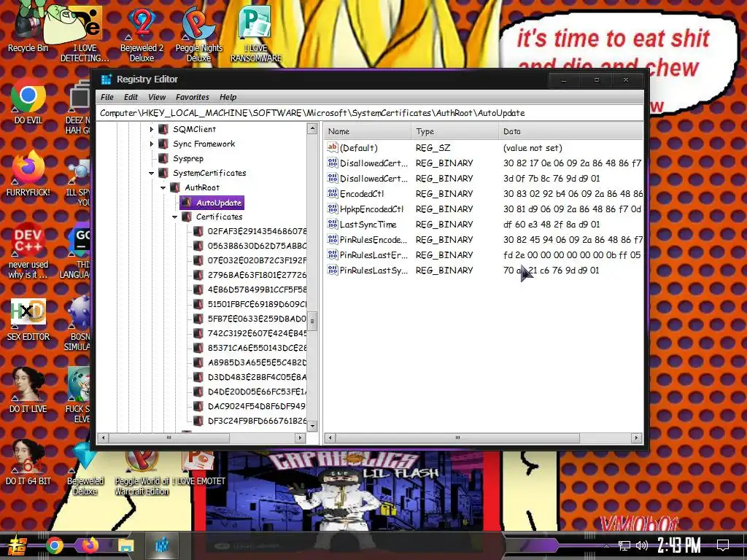
Task: Click the registry path address bar
Action: click(369, 113)
